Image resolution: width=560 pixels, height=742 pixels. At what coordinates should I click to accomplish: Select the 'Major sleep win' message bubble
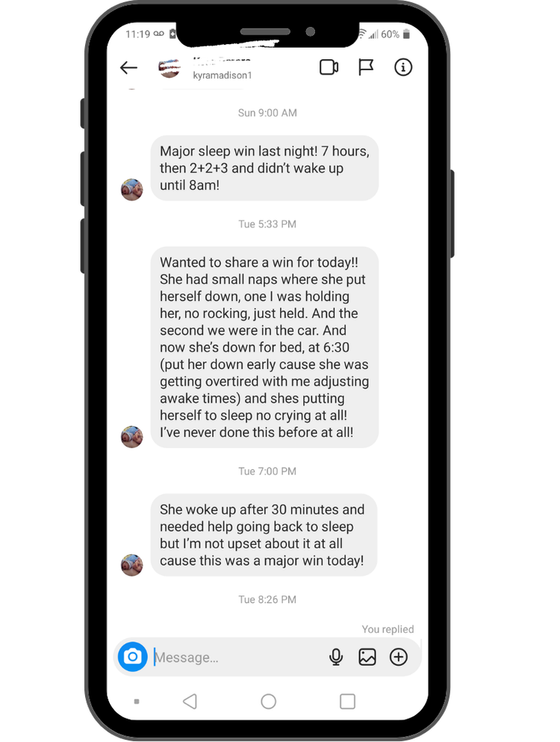tap(264, 168)
